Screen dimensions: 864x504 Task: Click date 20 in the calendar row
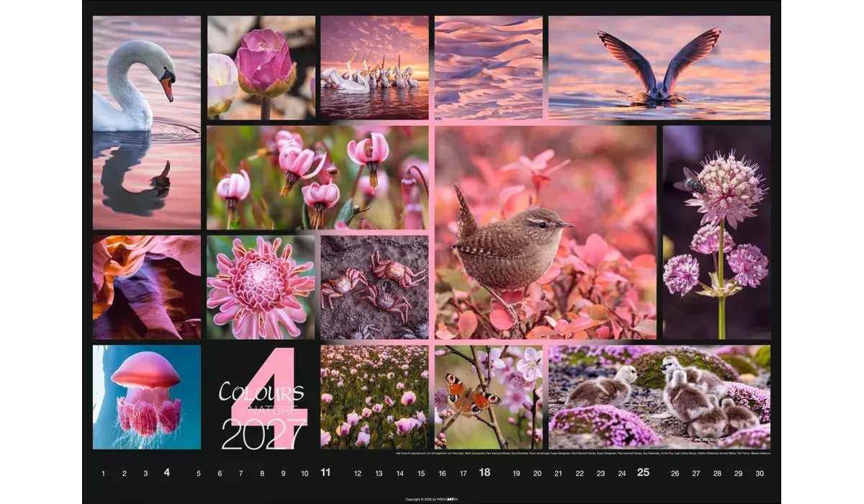(x=537, y=473)
